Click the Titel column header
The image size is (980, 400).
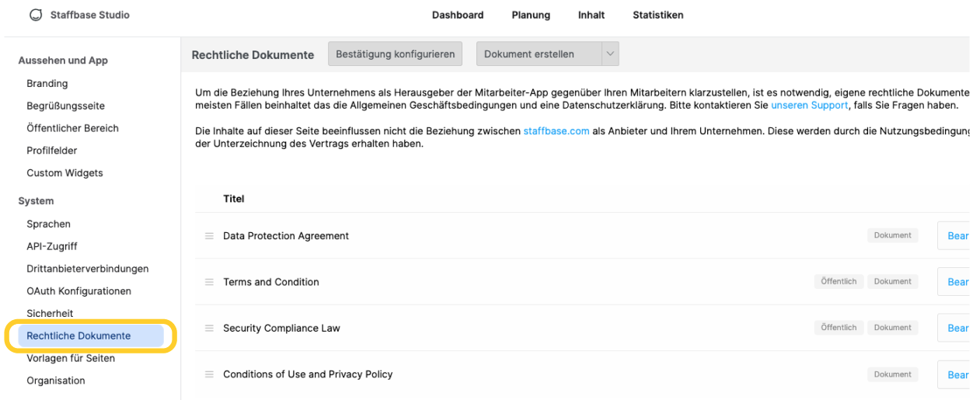[x=234, y=199]
